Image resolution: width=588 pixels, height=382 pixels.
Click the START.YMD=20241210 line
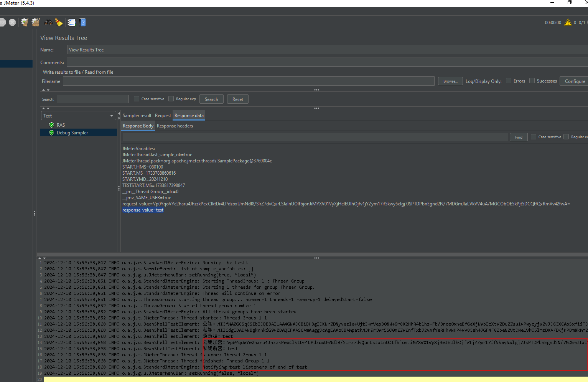145,179
